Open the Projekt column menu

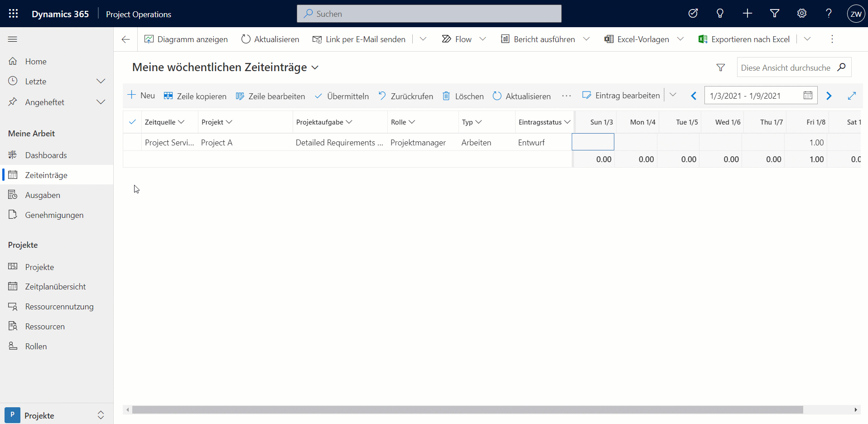pyautogui.click(x=217, y=122)
